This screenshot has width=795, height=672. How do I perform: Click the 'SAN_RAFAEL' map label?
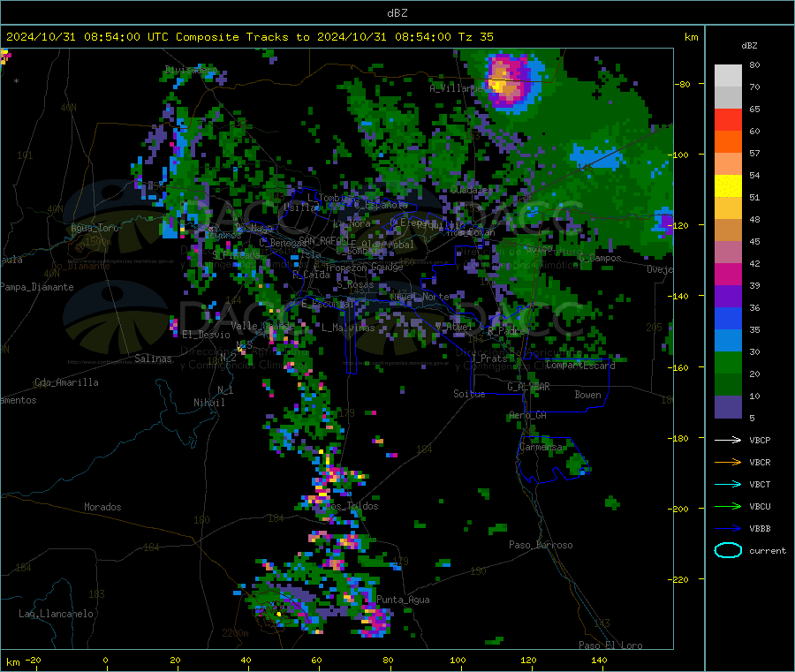click(323, 240)
